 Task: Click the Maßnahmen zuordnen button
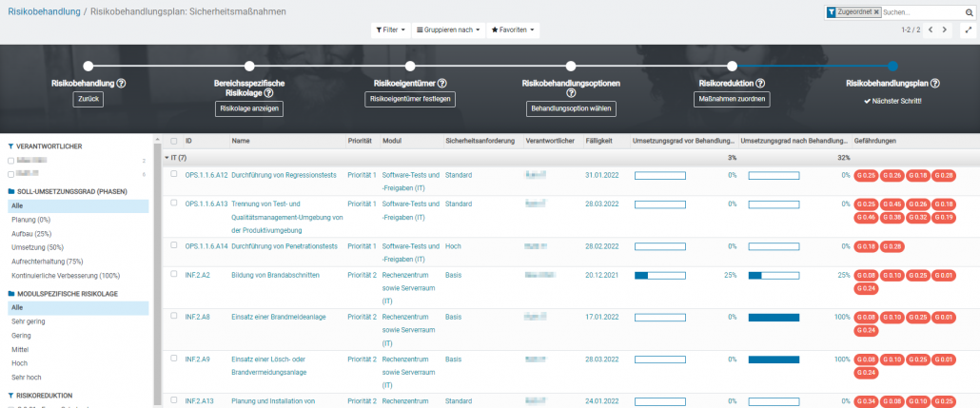pos(731,99)
